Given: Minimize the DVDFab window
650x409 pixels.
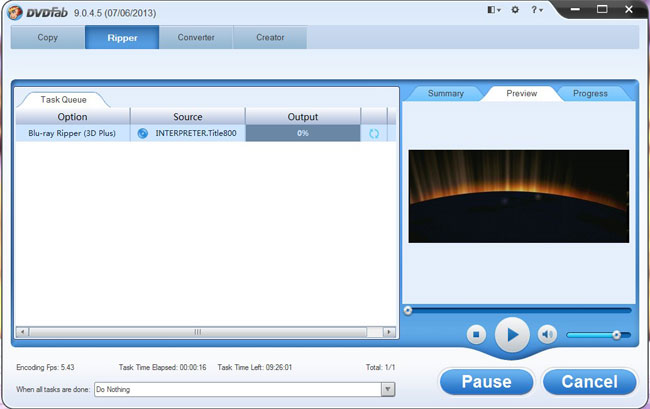Looking at the screenshot, I should click(575, 10).
